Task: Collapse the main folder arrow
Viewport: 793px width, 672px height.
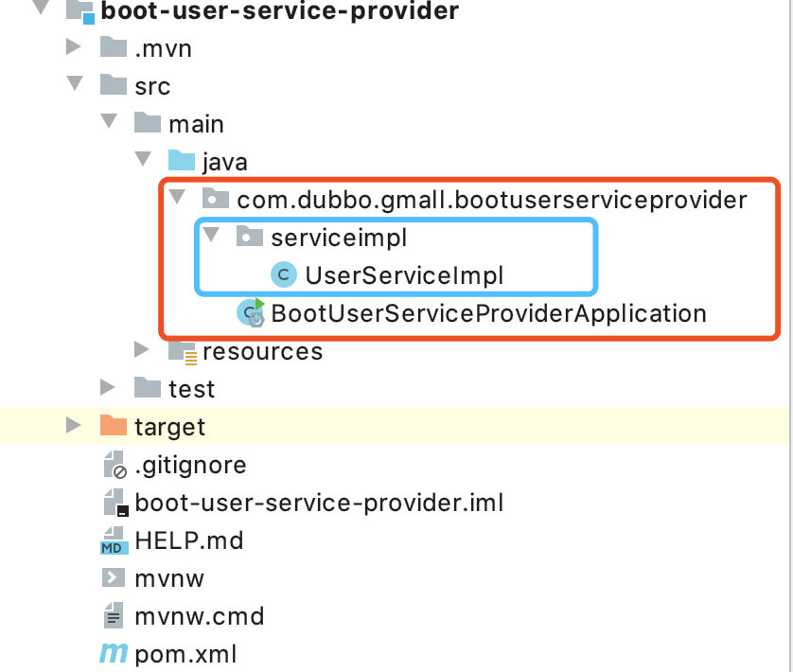Action: point(109,121)
